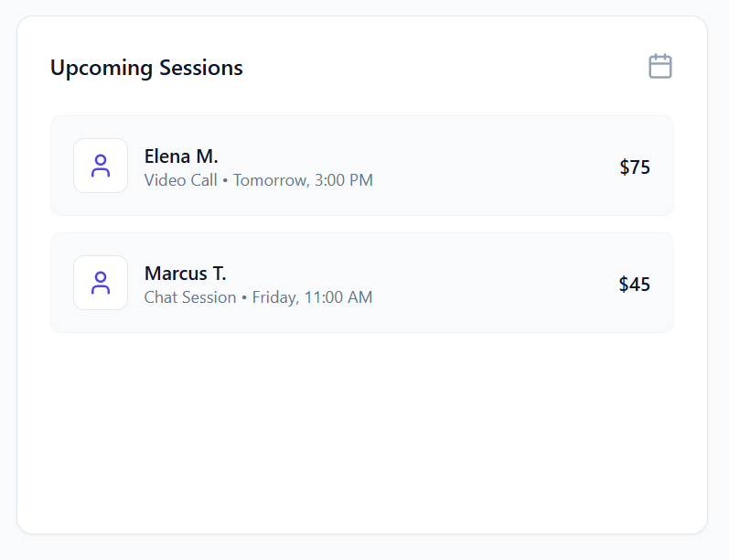Select the Elena M. name
This screenshot has width=729, height=560.
(x=181, y=156)
